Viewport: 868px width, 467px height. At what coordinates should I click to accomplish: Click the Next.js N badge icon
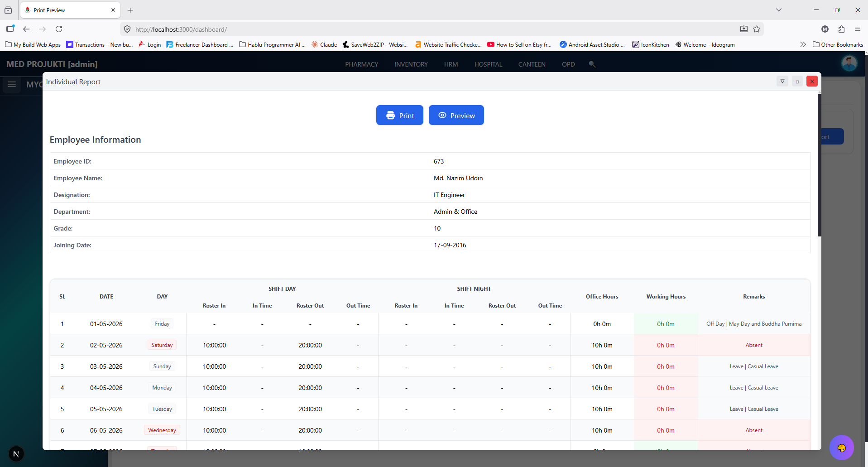[x=16, y=454]
